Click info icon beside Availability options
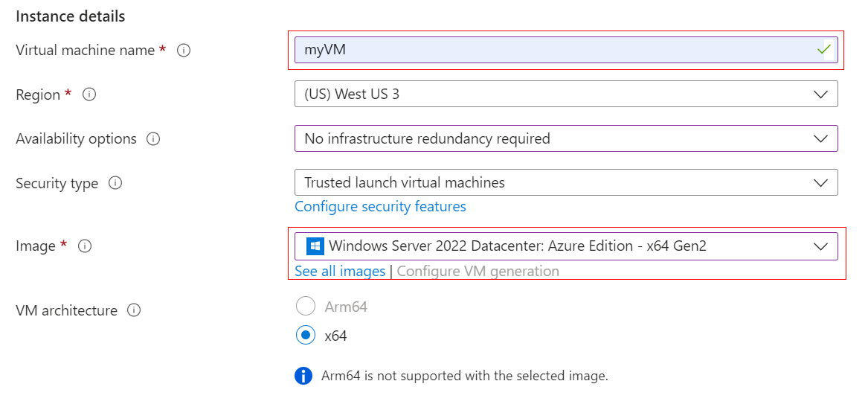 coord(153,139)
